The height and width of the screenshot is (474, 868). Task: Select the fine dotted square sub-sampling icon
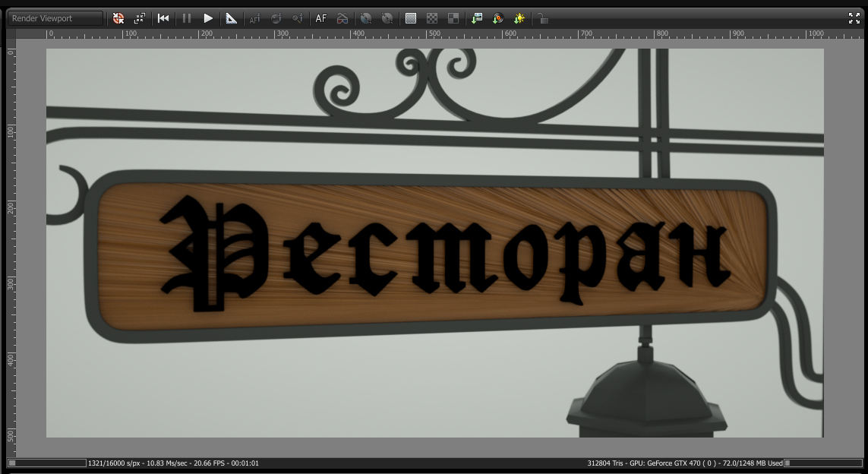[411, 18]
